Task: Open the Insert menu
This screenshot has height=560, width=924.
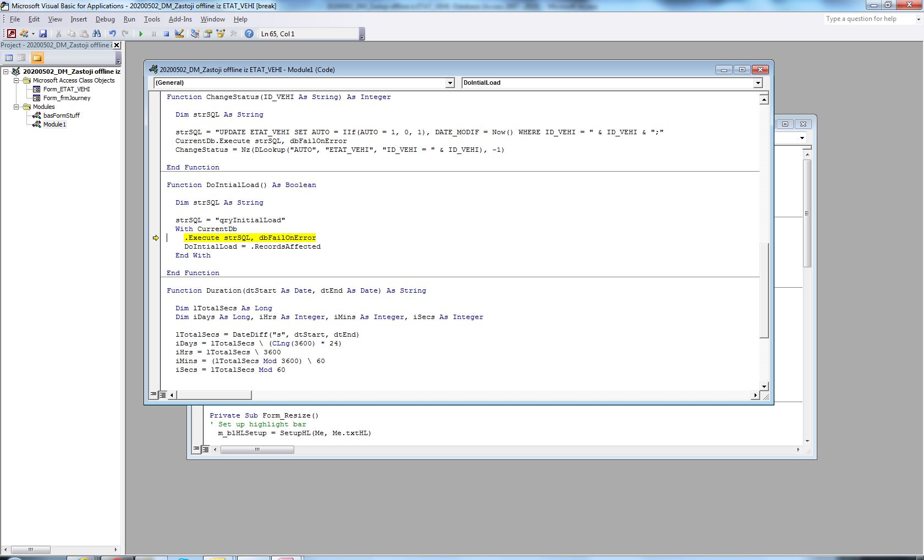Action: 79,19
